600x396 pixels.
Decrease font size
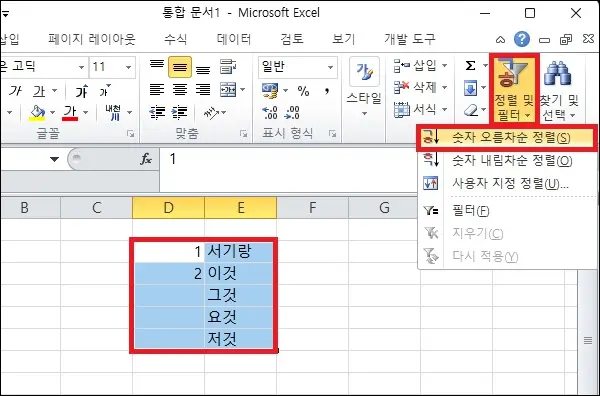point(104,91)
